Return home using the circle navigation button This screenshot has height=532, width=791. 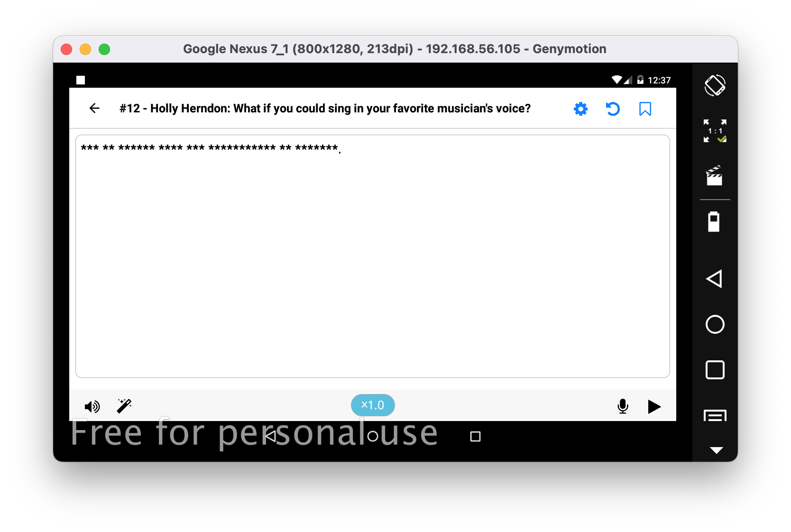[x=715, y=324]
